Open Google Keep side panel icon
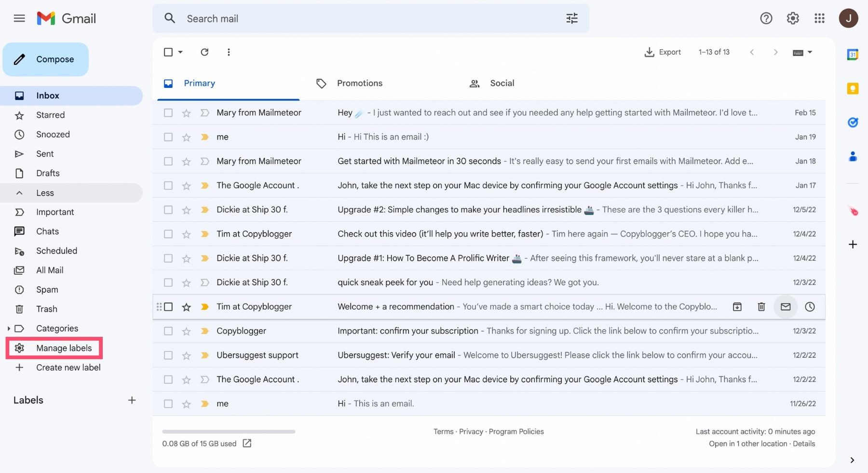Screen dimensions: 868x473 (x=853, y=88)
